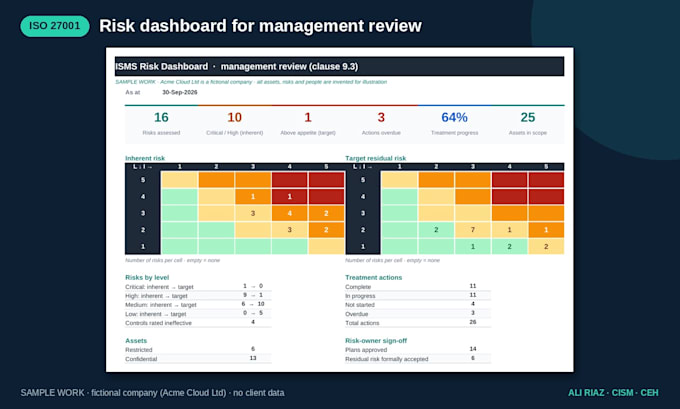Click the inherent matrix note 'Number of risks per cell'

click(x=173, y=260)
